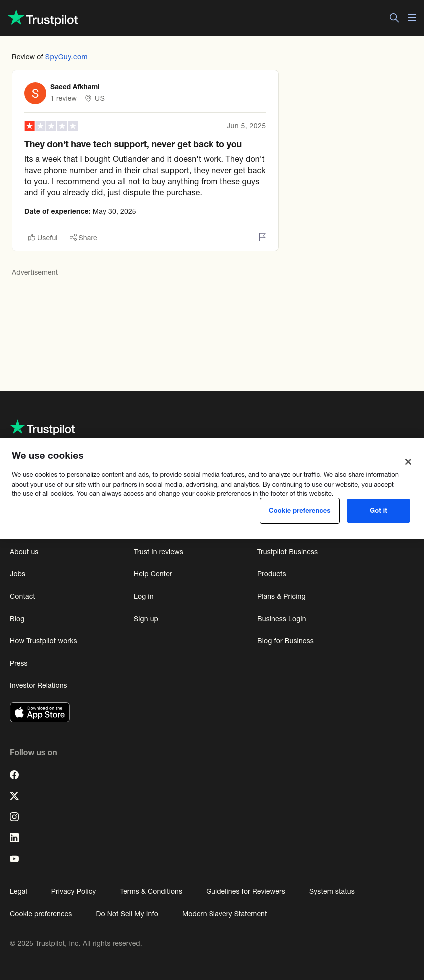Click the Got it cookie button
The image size is (424, 980).
click(x=378, y=511)
